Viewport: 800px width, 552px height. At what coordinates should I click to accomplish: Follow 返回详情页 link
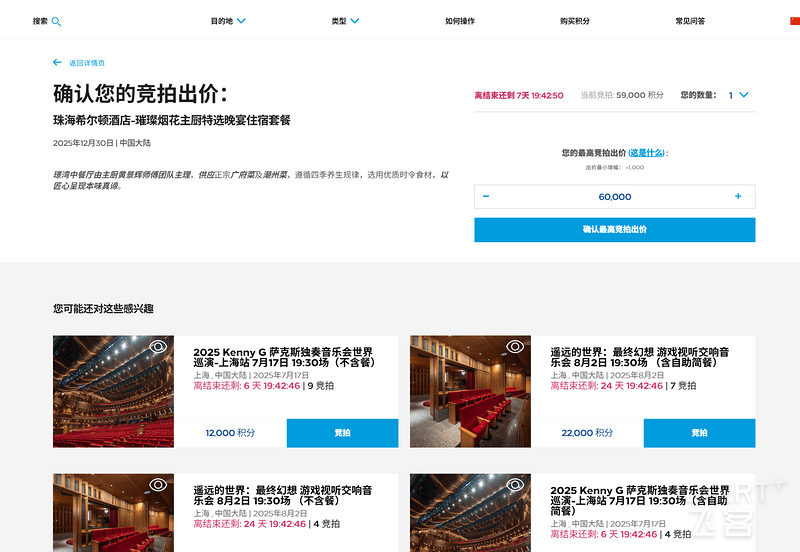click(87, 63)
